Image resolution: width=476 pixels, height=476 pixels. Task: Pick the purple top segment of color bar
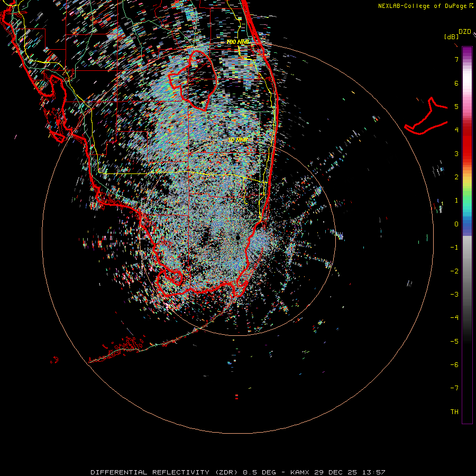point(467,52)
